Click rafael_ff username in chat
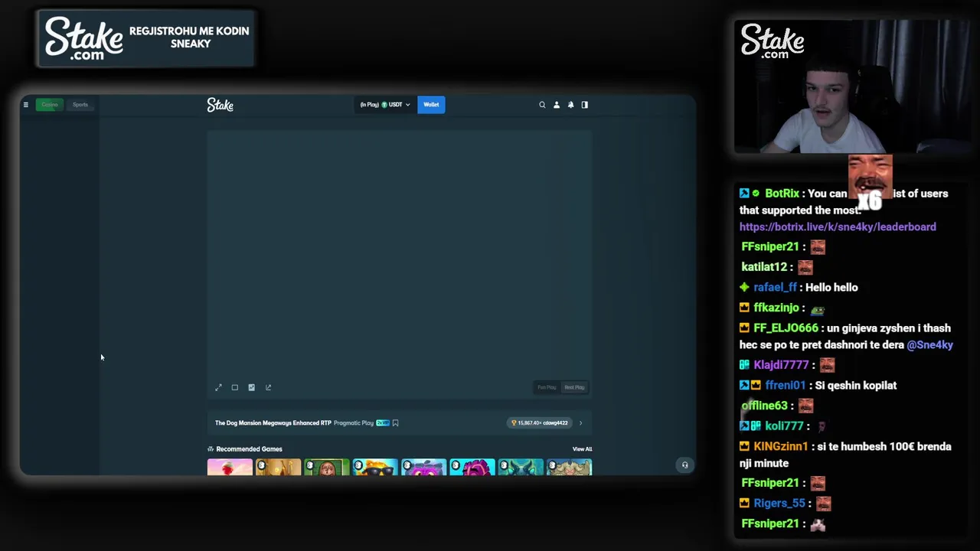 pyautogui.click(x=776, y=288)
